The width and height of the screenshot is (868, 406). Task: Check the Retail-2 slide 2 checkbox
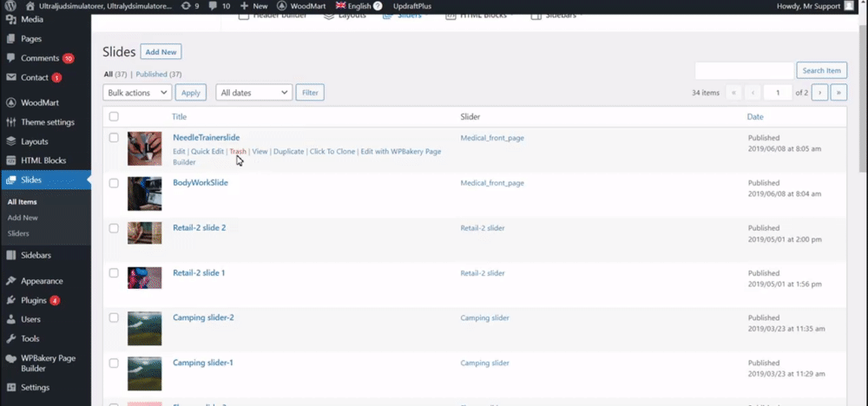[114, 228]
